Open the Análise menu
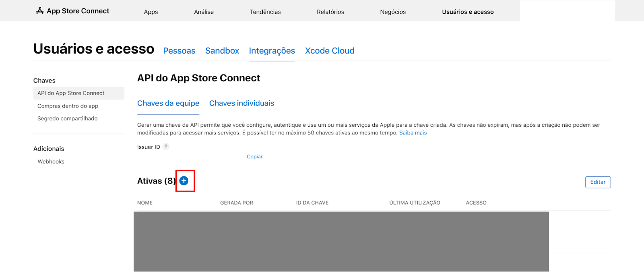 click(x=204, y=12)
